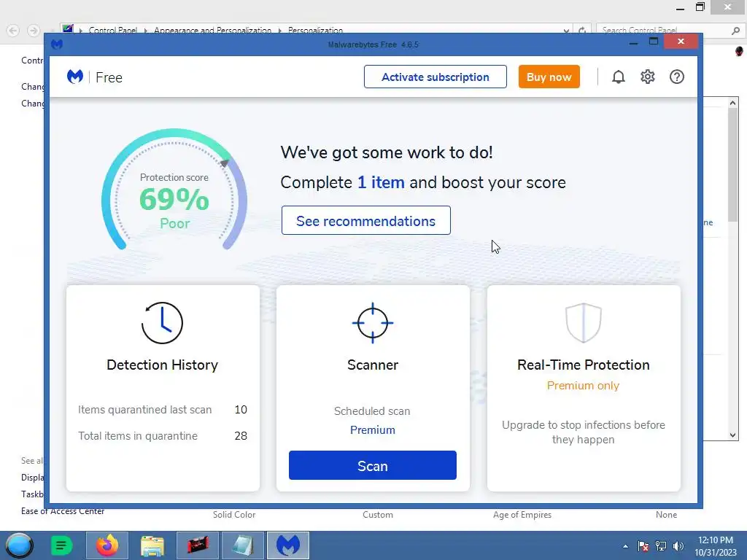Click See recommendations button
The image size is (747, 560).
[366, 220]
